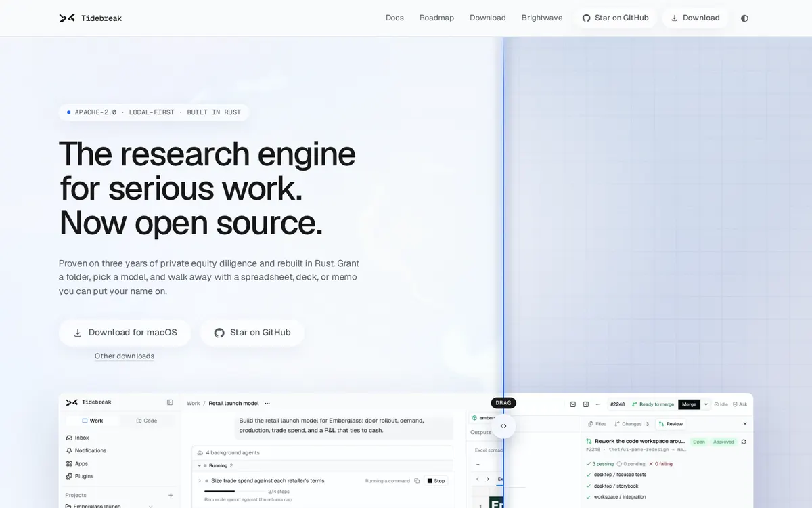This screenshot has width=812, height=508.
Task: Open the Docs page
Action: pyautogui.click(x=394, y=18)
